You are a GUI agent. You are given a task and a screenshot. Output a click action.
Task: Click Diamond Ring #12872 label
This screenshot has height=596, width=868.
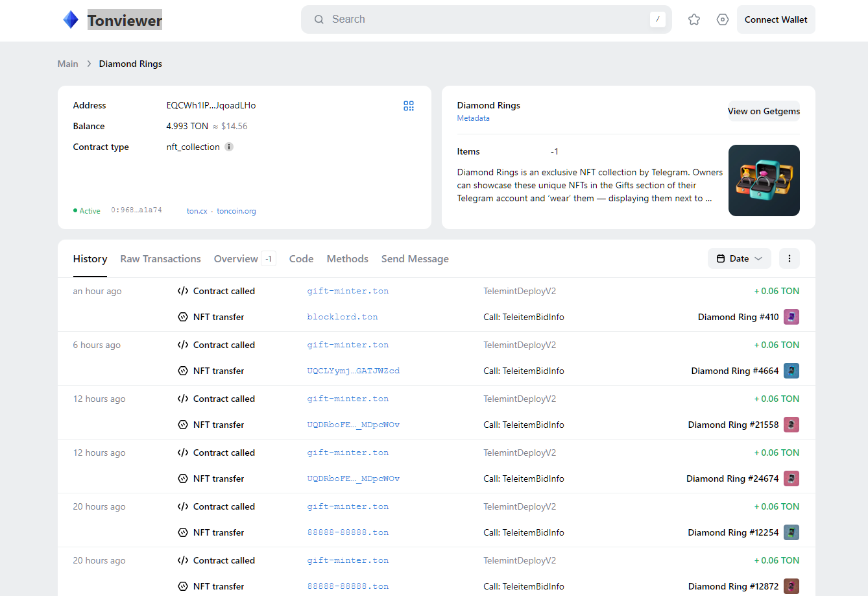(733, 586)
